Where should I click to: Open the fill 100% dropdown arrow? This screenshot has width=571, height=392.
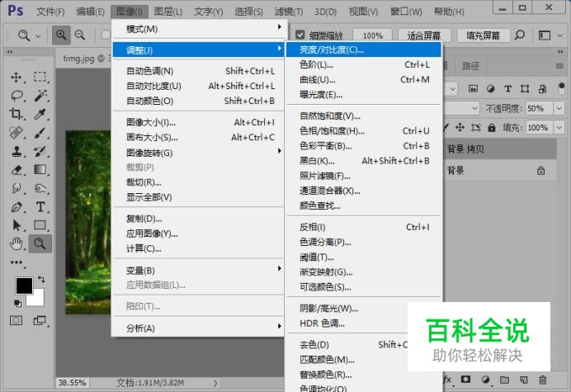click(559, 128)
